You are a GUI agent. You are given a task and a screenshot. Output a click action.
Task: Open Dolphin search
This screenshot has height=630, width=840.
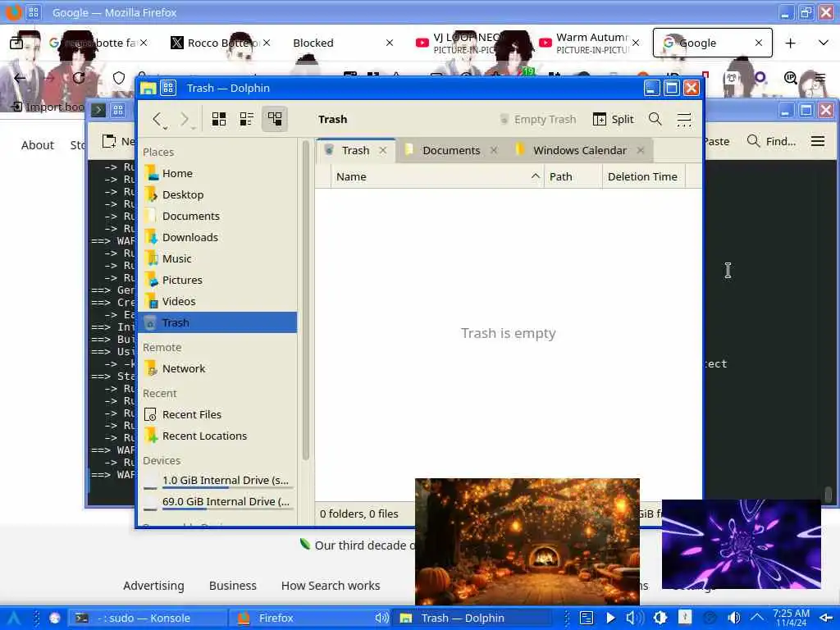click(x=655, y=119)
